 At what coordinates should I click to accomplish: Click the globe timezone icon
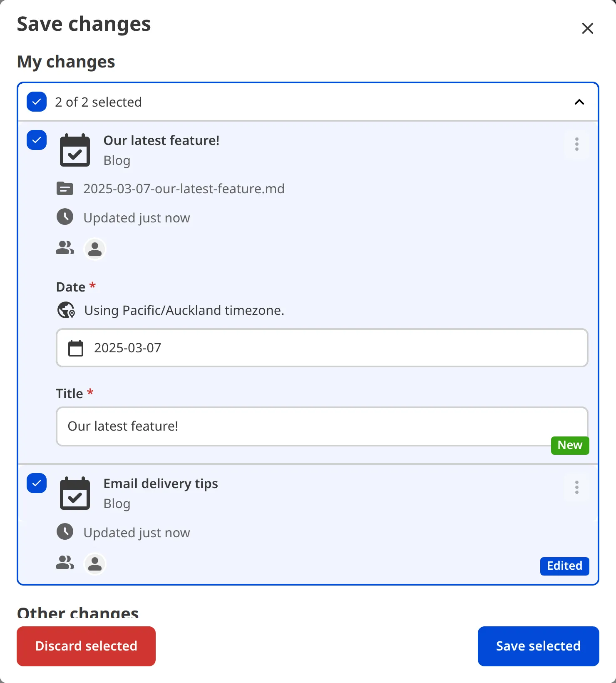coord(66,310)
